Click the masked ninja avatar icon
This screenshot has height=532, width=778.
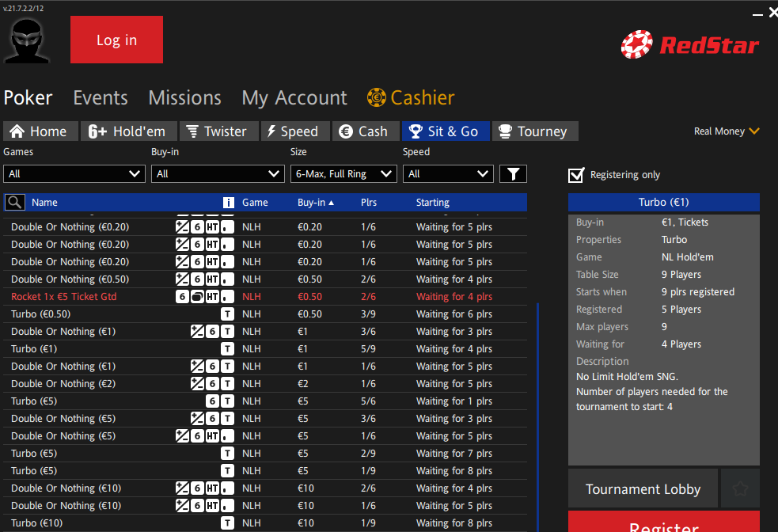click(x=27, y=40)
